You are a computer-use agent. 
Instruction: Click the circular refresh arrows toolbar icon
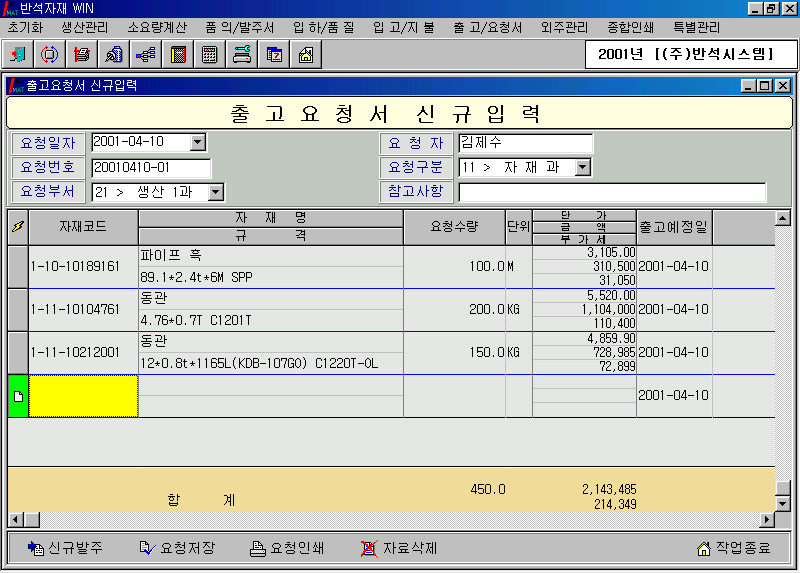(x=49, y=54)
